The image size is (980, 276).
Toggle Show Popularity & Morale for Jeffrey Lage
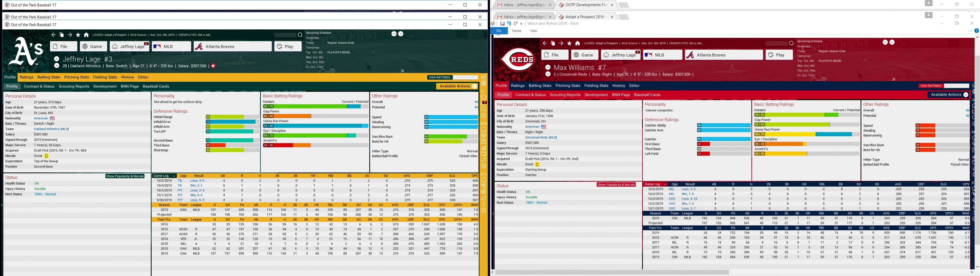(x=125, y=176)
